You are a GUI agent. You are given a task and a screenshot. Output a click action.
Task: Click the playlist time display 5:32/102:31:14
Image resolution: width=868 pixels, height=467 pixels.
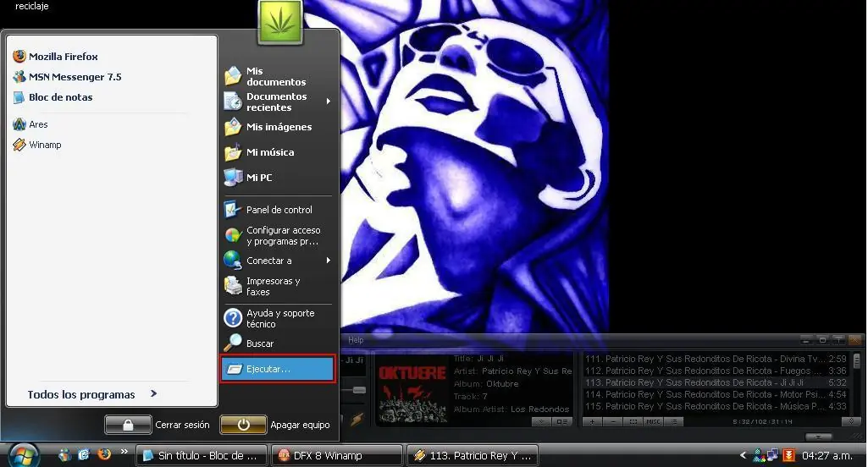coord(763,421)
